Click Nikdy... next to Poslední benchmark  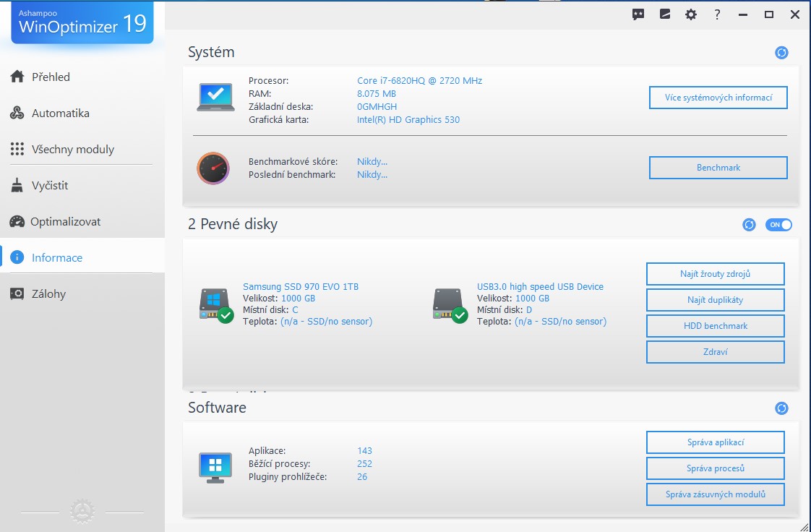click(372, 175)
